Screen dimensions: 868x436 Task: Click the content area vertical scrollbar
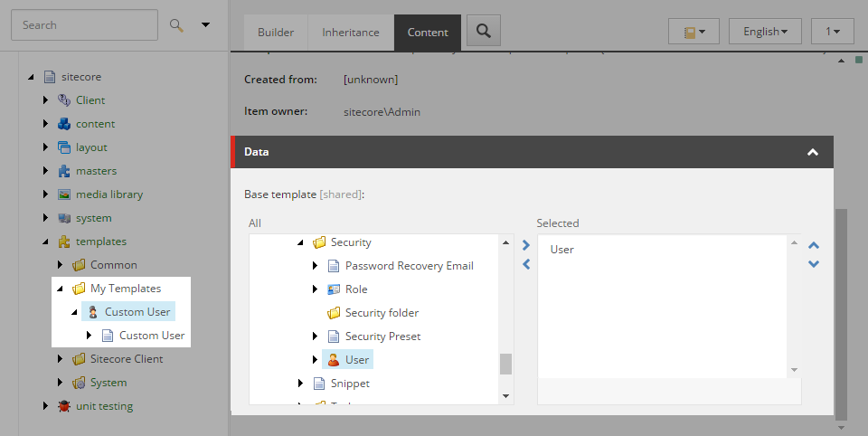point(842,314)
